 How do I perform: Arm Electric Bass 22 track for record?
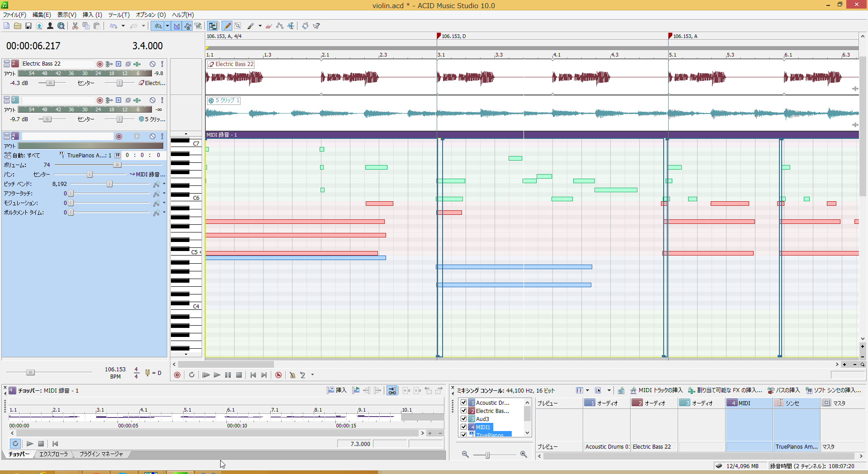coord(100,64)
